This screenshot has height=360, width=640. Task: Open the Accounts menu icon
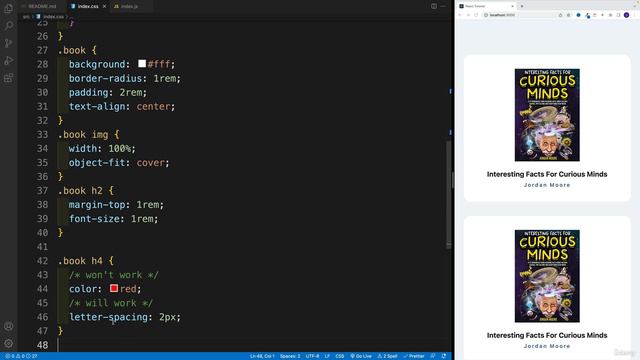coord(9,326)
